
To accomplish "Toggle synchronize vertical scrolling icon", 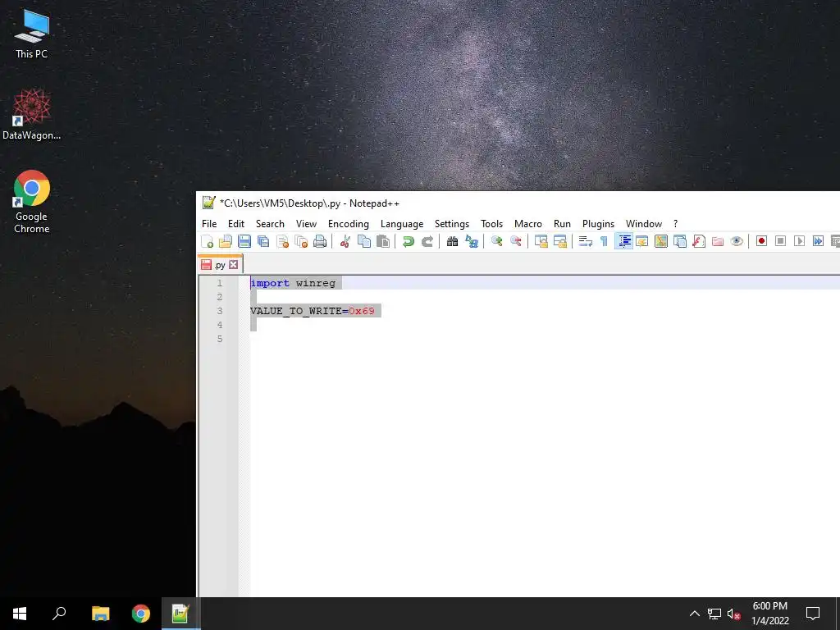I will (541, 241).
